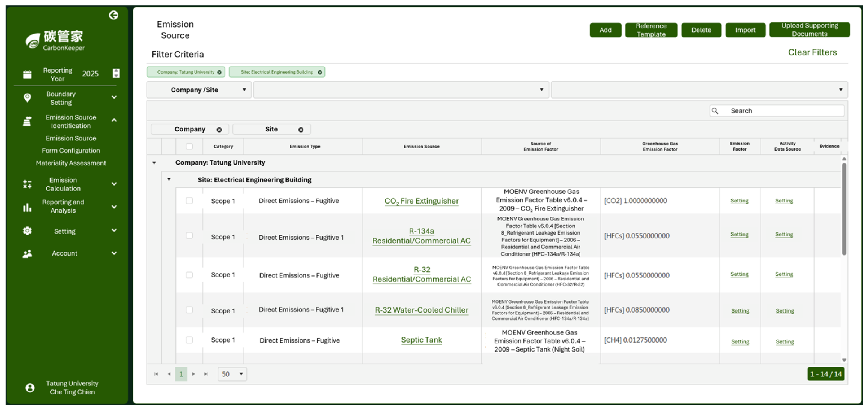This screenshot has height=410, width=868.
Task: Click the search magnifier icon
Action: (715, 111)
